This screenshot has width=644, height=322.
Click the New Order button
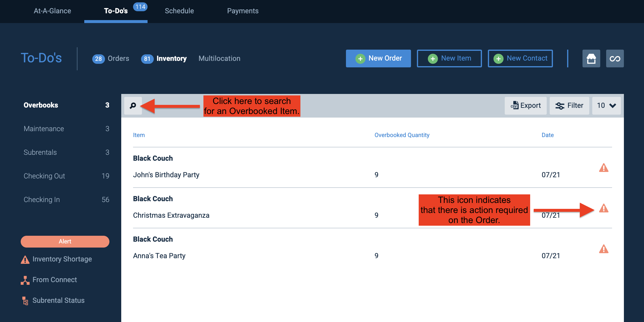tap(378, 58)
